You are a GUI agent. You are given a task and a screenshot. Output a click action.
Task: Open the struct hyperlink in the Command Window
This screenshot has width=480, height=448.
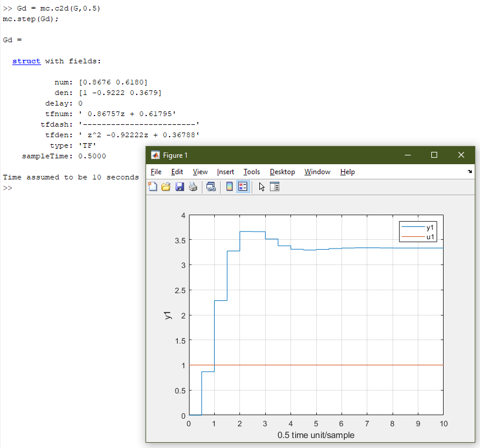[x=26, y=61]
